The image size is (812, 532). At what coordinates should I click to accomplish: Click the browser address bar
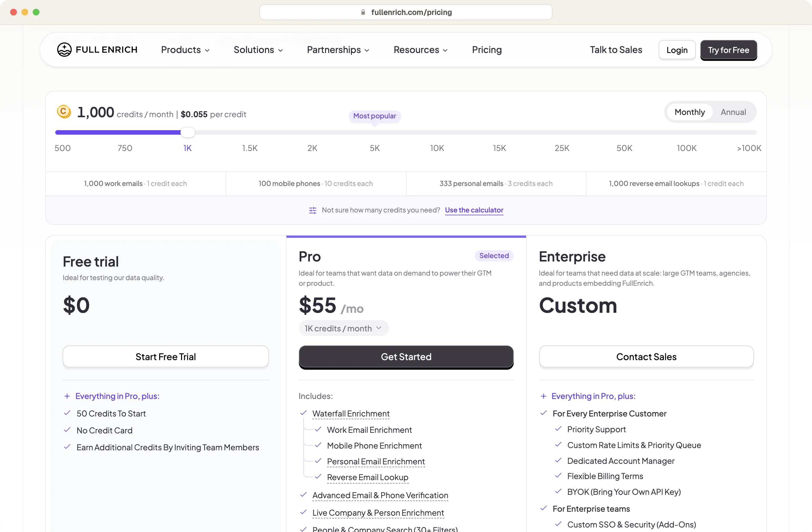click(x=406, y=12)
